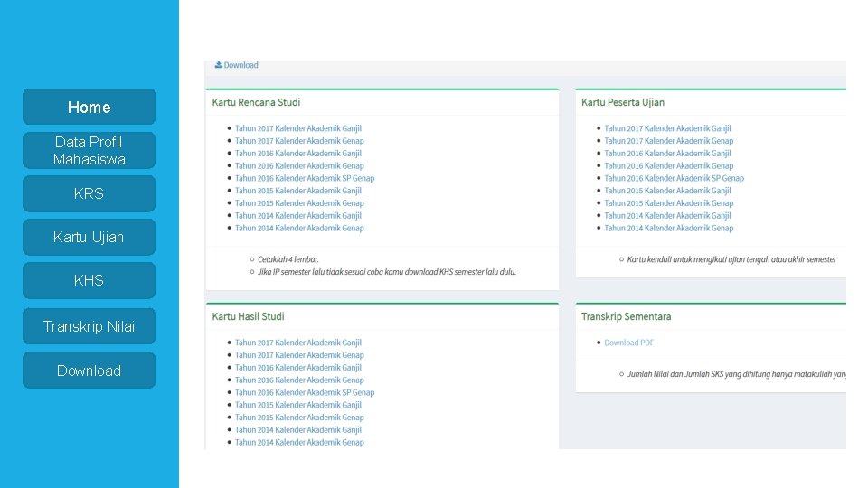Open Kartu Rencana Studi Tahun 2014 Genap
The width and height of the screenshot is (868, 488).
click(x=299, y=228)
